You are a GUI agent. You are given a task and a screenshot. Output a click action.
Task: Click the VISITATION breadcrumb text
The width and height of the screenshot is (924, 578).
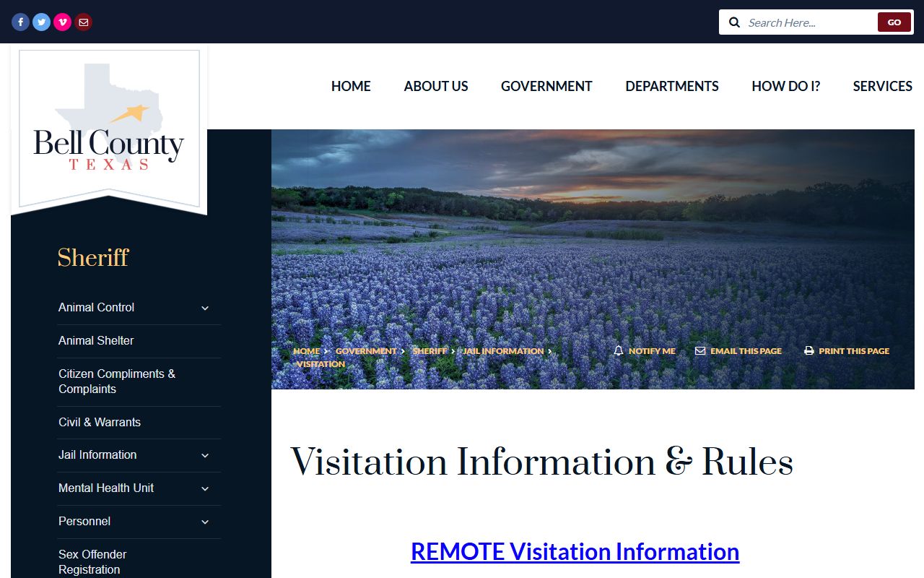321,364
